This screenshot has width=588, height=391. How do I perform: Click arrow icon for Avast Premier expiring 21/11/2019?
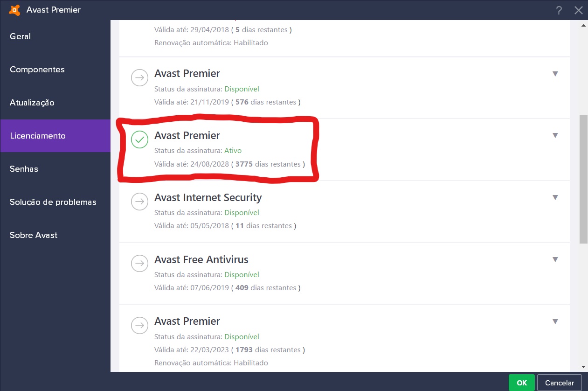(139, 77)
